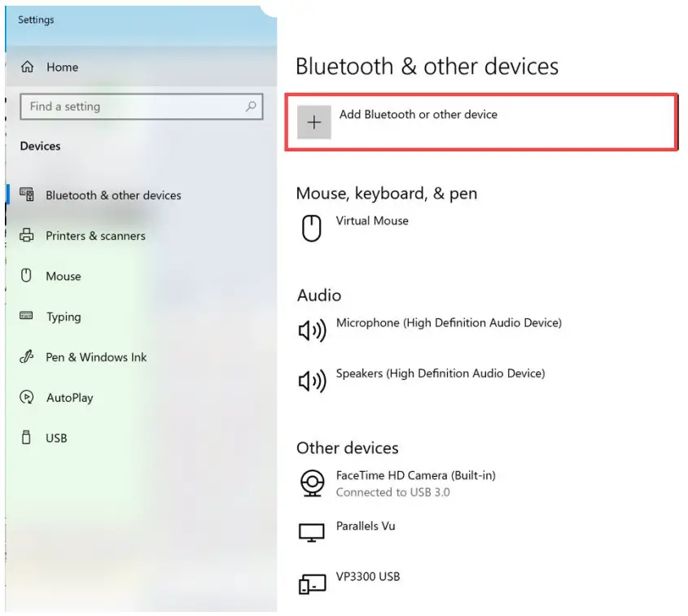This screenshot has height=616, width=688.
Task: Click Connected to USB 3.0 status text
Action: point(393,492)
